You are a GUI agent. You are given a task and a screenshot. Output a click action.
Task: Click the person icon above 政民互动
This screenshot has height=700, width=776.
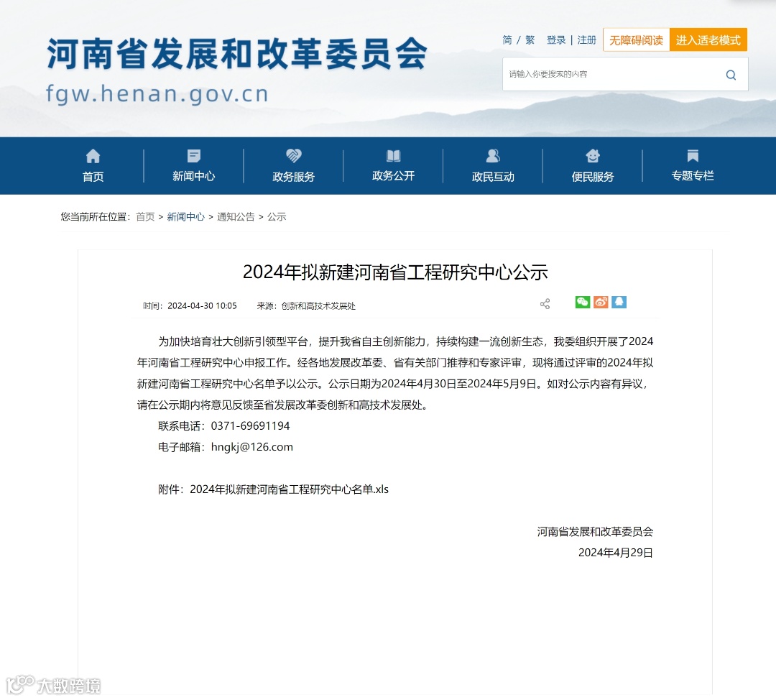click(x=493, y=156)
